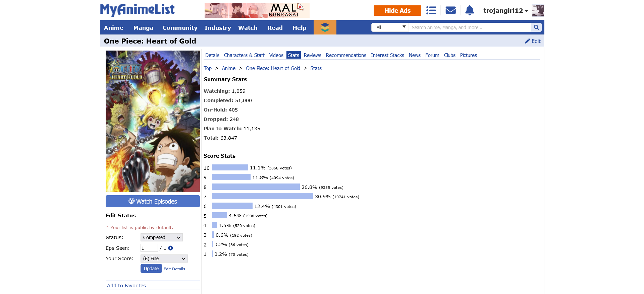The height and width of the screenshot is (294, 644).
Task: Click the Completed: 51,000 text
Action: (x=228, y=100)
